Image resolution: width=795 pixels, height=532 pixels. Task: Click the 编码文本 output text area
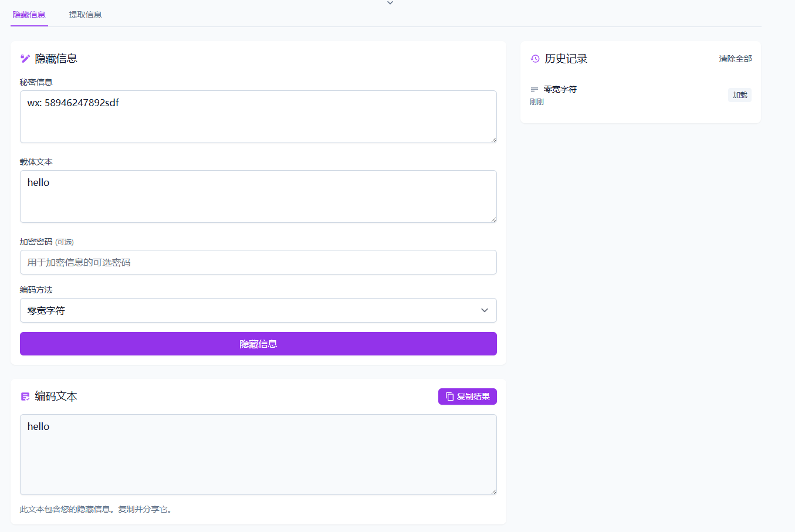[258, 455]
